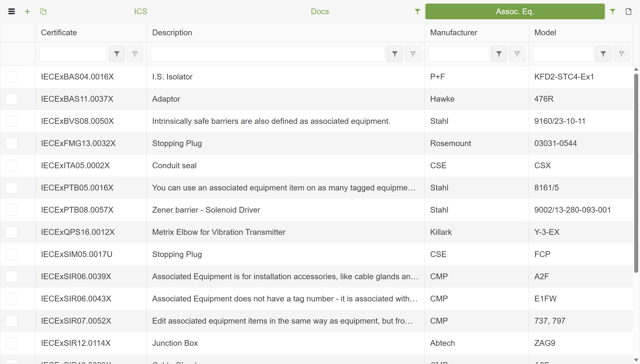This screenshot has width=640, height=364.
Task: Select the Assoc. Eq. tab
Action: click(515, 12)
